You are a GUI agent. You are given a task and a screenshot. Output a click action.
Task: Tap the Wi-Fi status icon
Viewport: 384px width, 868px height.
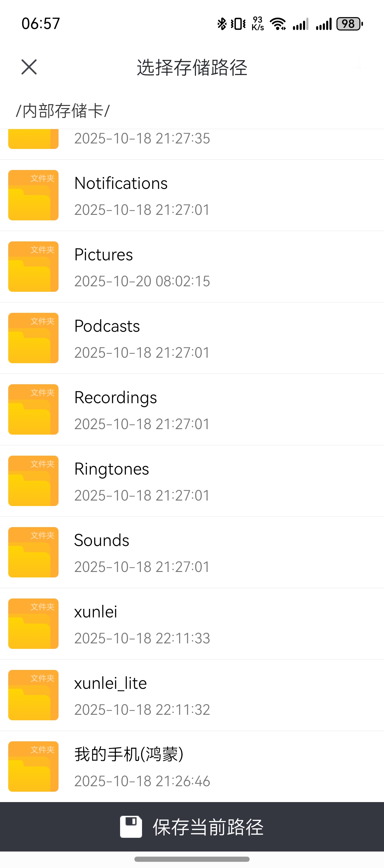[278, 24]
